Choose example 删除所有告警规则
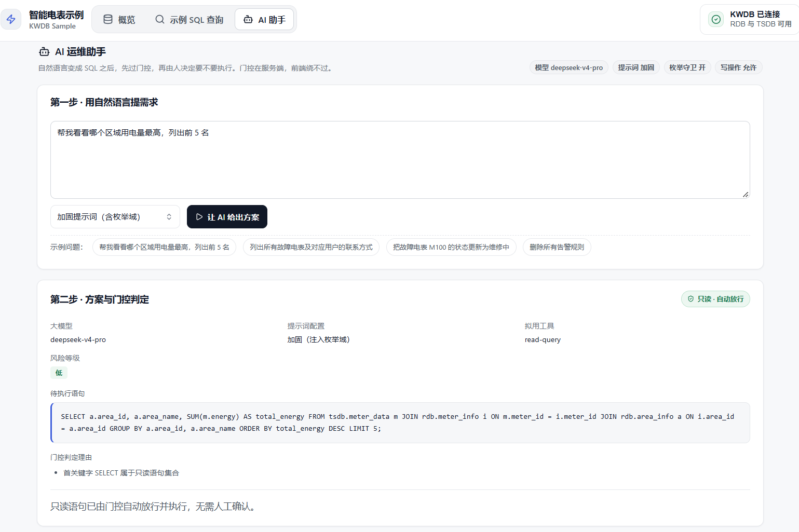The height and width of the screenshot is (532, 799). (x=557, y=247)
